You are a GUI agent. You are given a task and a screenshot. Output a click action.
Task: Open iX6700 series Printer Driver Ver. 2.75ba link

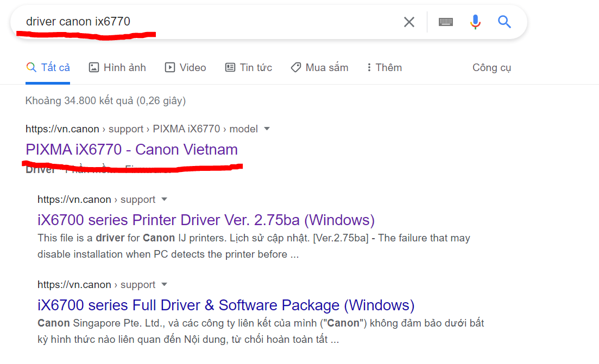pos(206,220)
